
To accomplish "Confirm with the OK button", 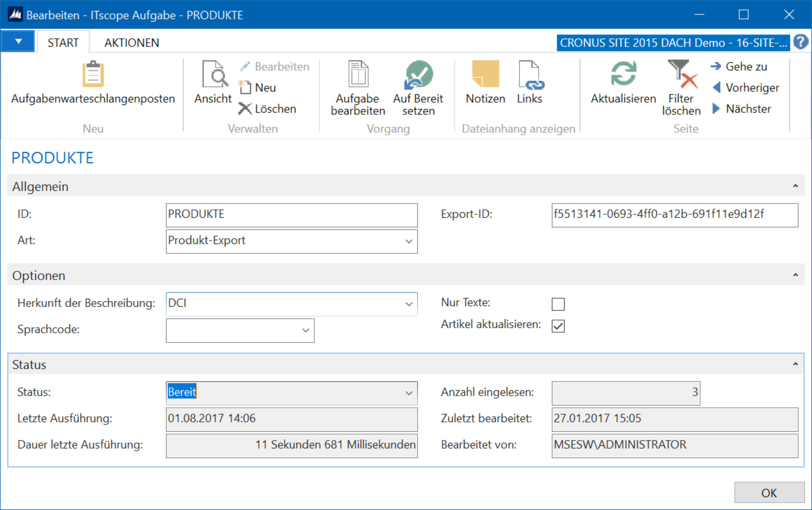I will tap(769, 493).
